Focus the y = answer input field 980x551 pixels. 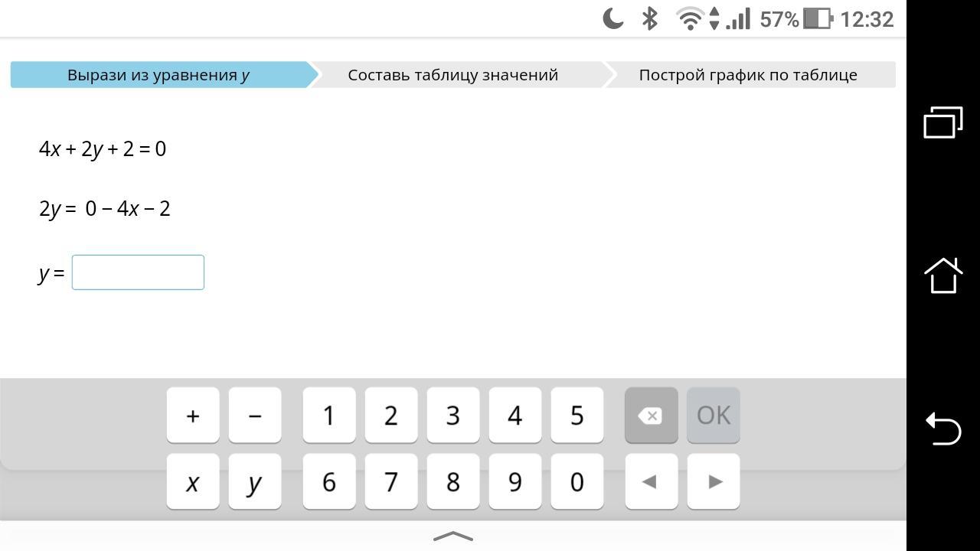(138, 272)
